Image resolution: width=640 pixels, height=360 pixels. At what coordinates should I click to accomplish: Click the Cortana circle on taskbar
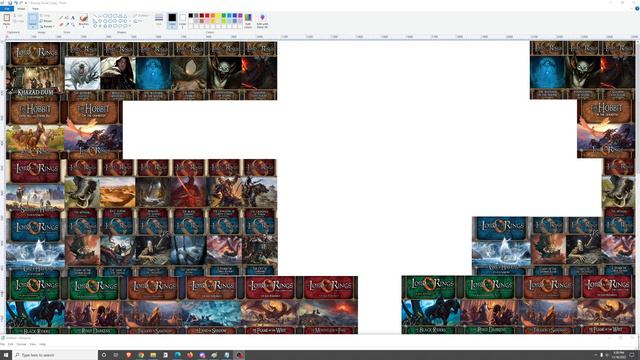104,355
